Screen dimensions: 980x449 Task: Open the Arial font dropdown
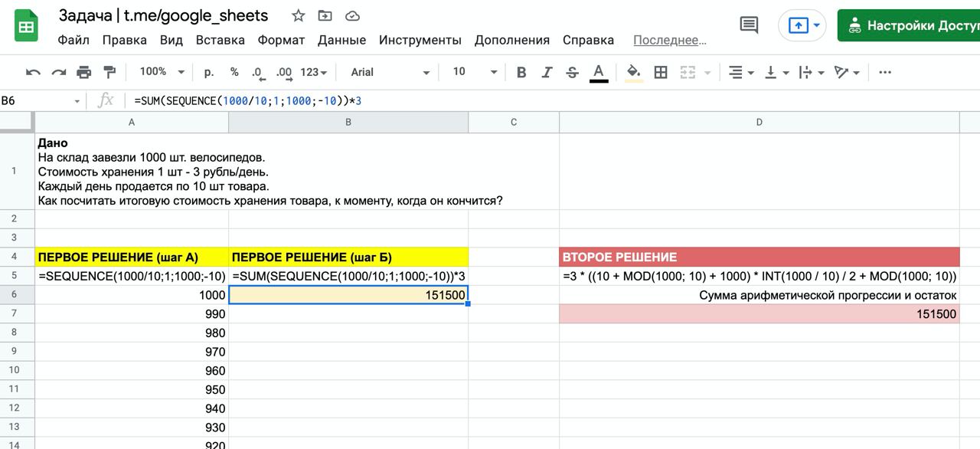[390, 72]
